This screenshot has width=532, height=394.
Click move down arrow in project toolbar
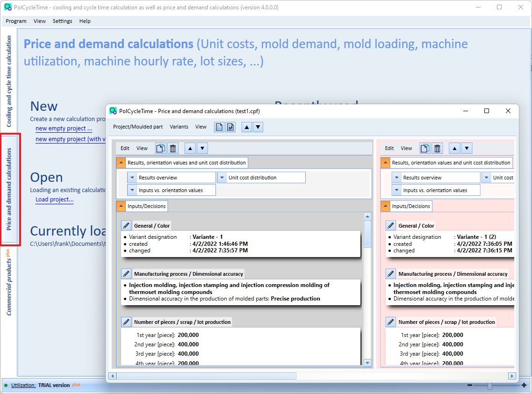258,127
